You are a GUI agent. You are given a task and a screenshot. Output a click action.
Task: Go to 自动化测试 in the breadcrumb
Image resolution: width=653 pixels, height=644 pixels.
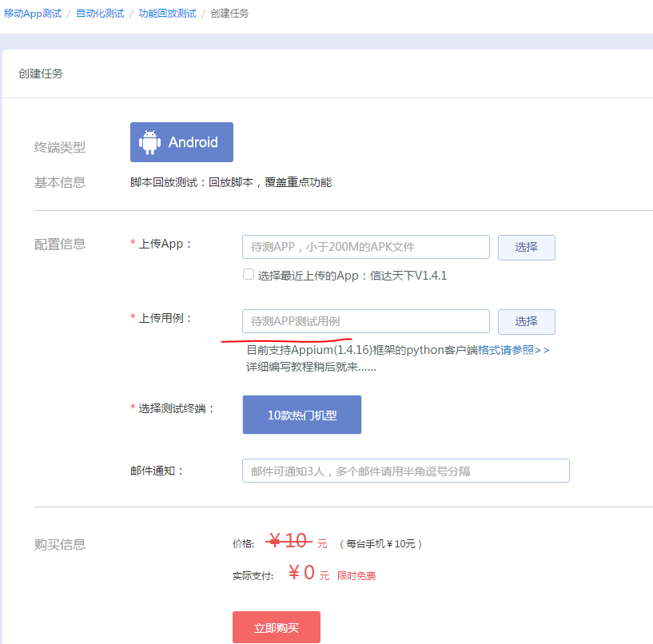coord(100,14)
